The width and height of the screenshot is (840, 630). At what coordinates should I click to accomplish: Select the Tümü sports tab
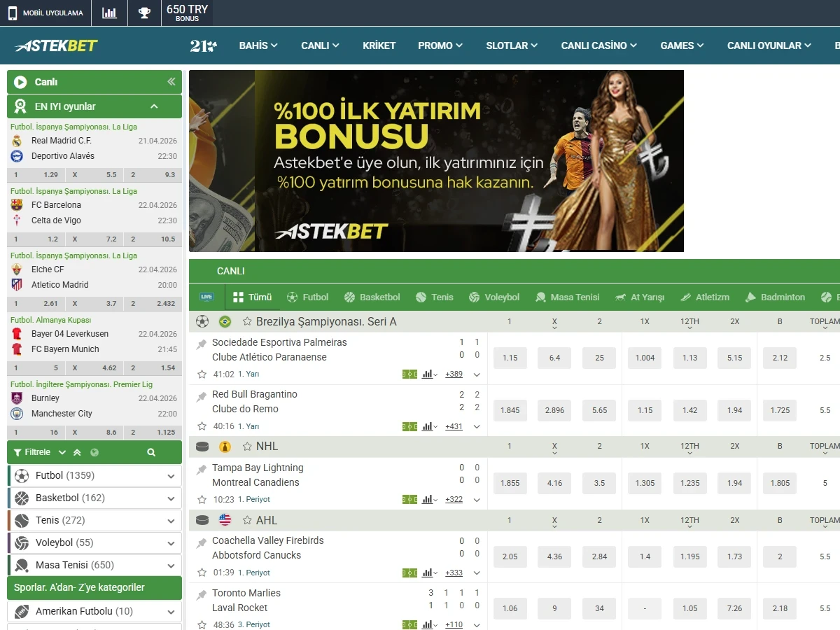252,297
